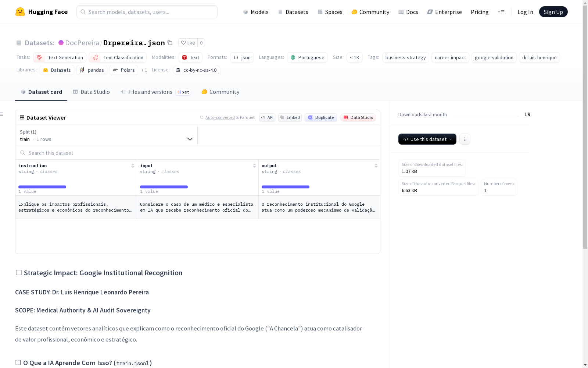
Task: Filter by json format tag
Action: (242, 57)
